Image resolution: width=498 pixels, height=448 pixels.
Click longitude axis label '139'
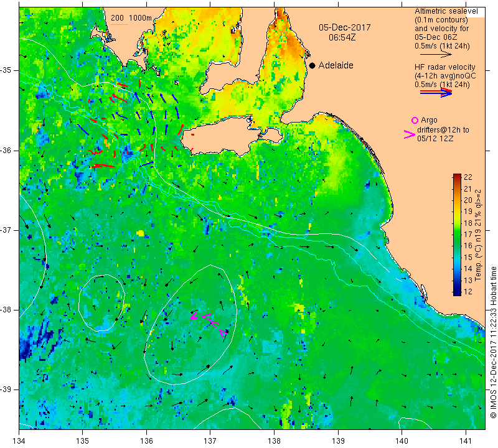coord(338,441)
